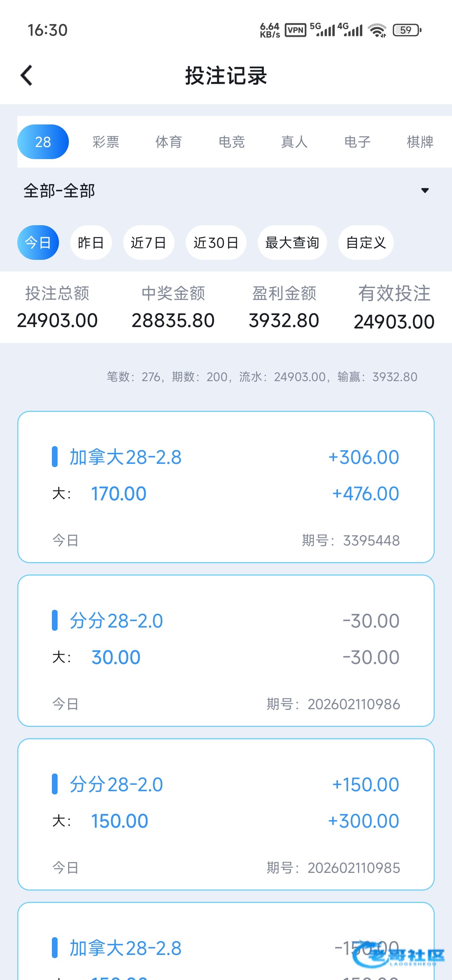Viewport: 452px width, 980px height.
Task: Open the 电竞 tab
Action: [232, 142]
